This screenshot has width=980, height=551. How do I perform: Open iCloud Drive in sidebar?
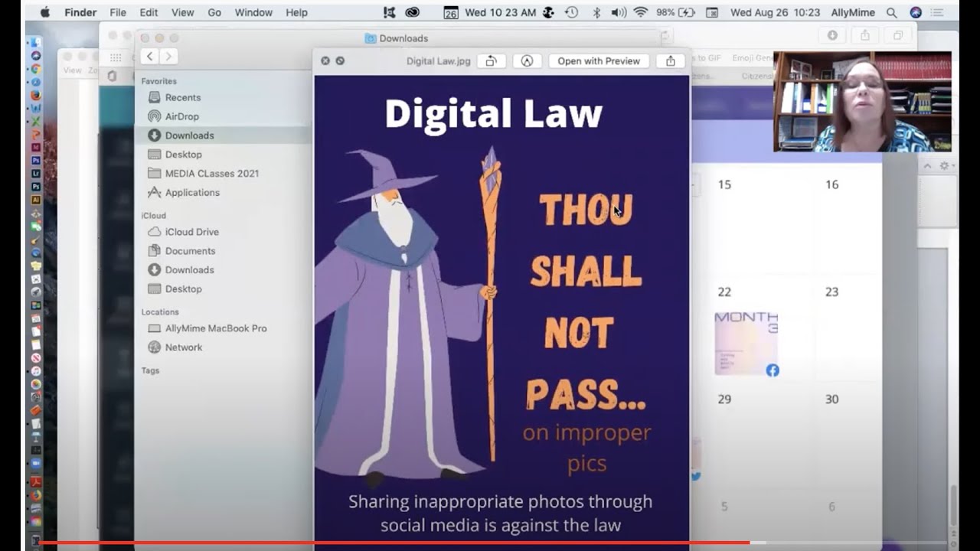[191, 232]
